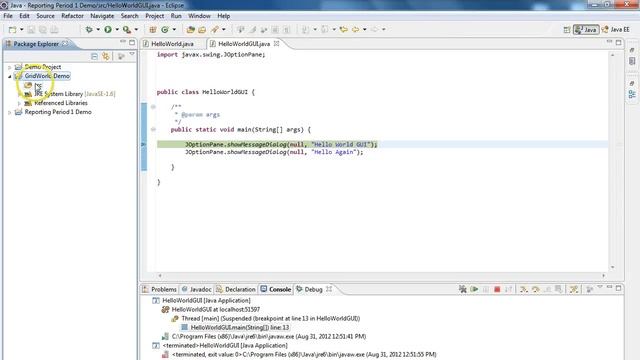
Task: Click the New Java Package icon
Action: tap(153, 29)
